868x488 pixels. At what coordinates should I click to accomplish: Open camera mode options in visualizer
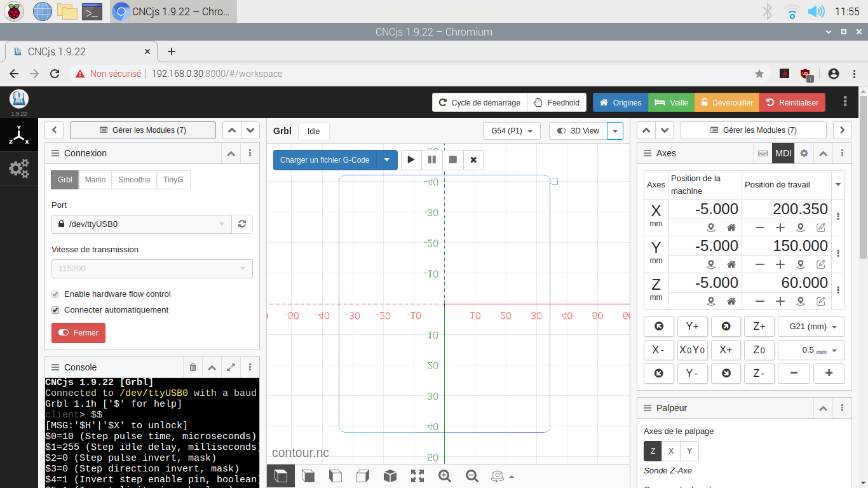tap(502, 476)
